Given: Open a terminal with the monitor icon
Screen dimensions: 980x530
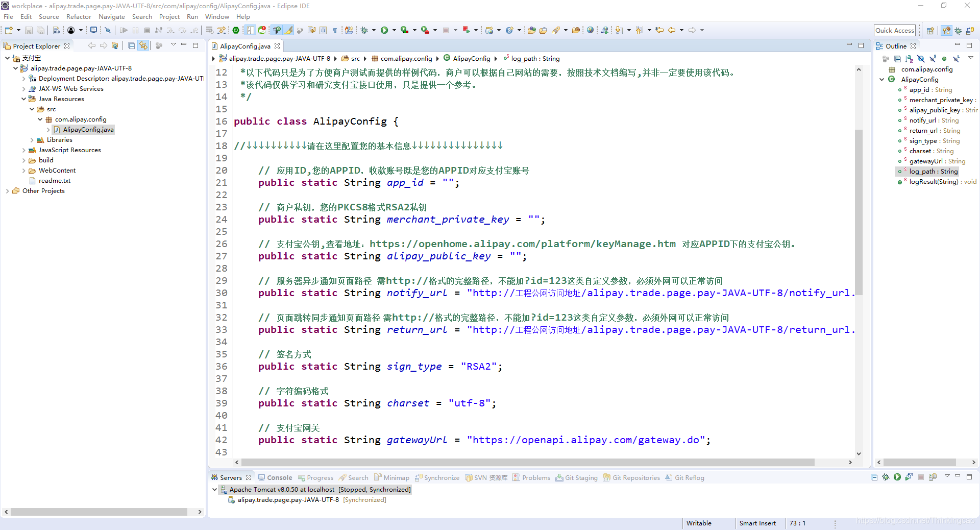Looking at the screenshot, I should click(x=93, y=30).
